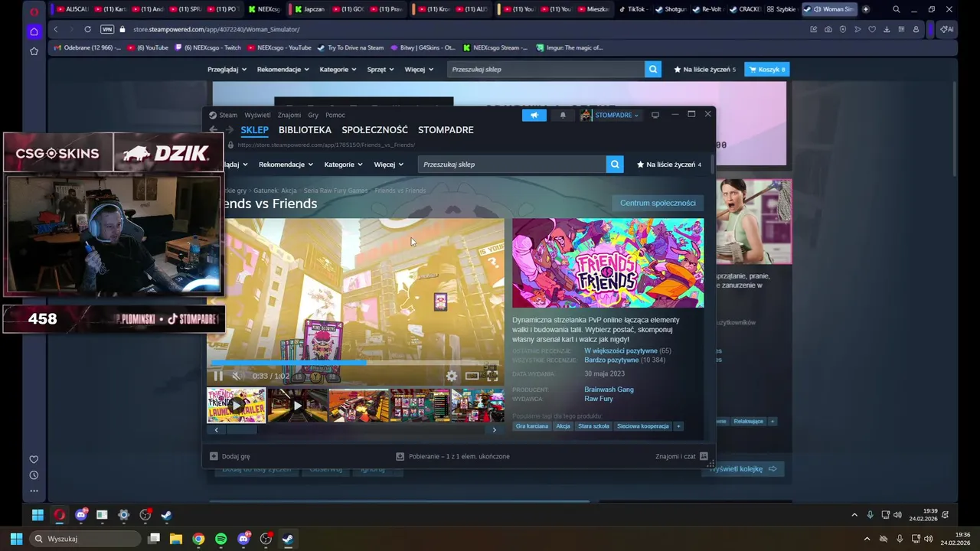Open the Wyświetl menu
The image size is (980, 551).
pos(257,115)
